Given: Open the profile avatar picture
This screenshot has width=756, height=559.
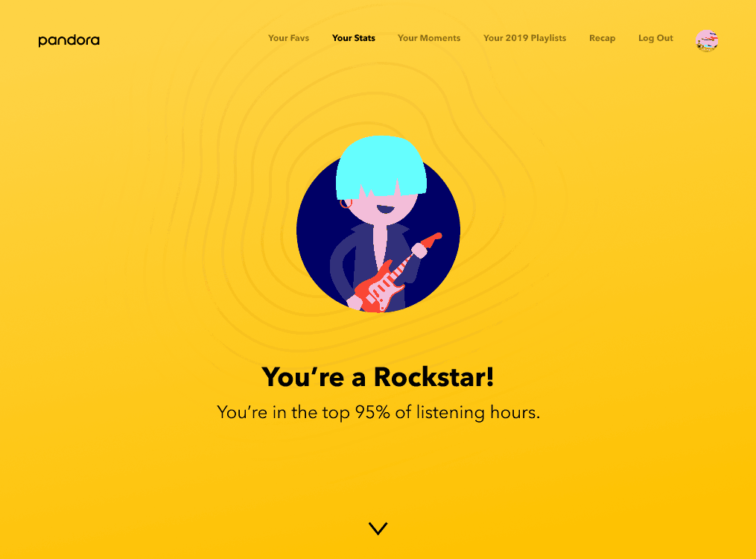Looking at the screenshot, I should (707, 40).
